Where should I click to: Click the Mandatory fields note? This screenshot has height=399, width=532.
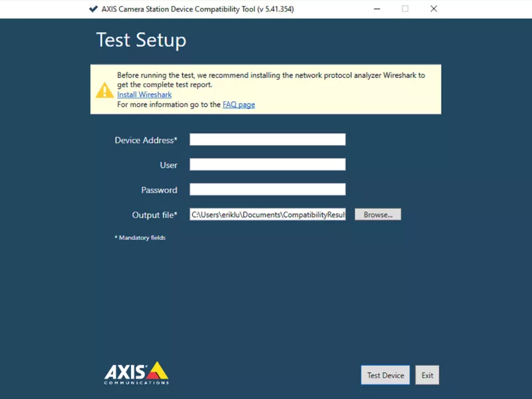click(140, 237)
